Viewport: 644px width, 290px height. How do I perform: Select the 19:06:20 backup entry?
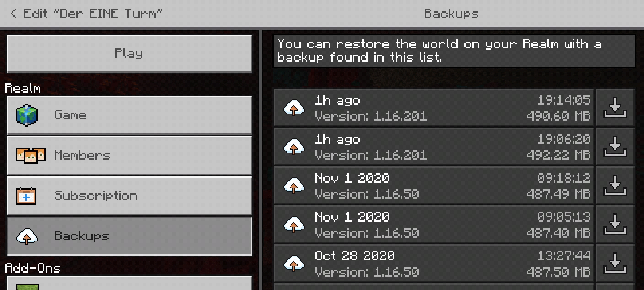point(434,146)
